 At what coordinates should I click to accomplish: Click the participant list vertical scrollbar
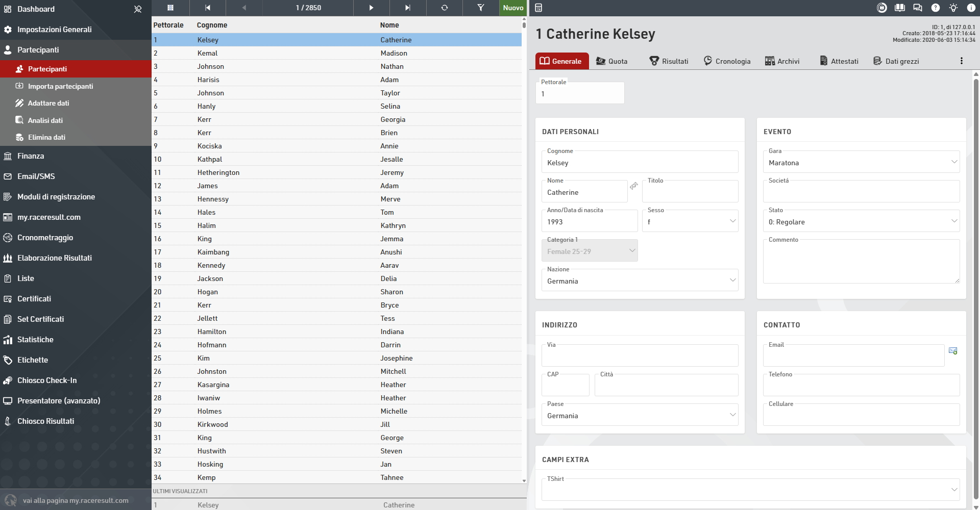524,250
